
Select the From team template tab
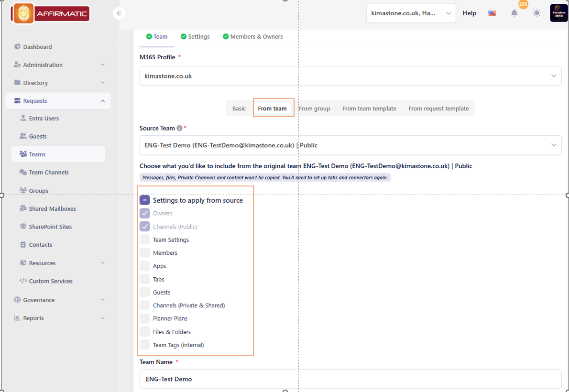[369, 109]
